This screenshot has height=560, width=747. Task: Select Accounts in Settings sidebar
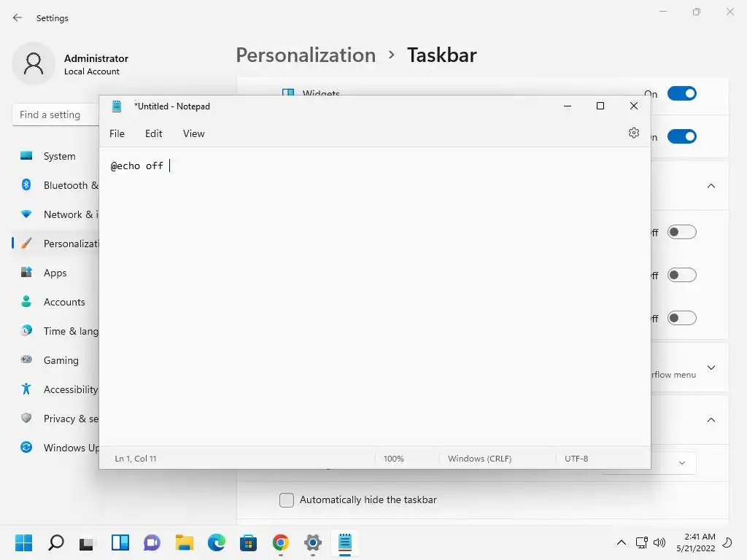pos(55,302)
